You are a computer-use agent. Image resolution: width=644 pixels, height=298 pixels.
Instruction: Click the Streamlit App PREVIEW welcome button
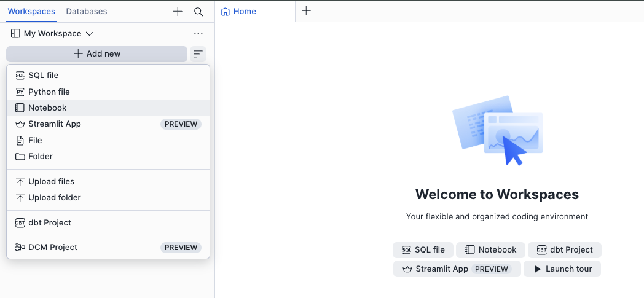457,269
